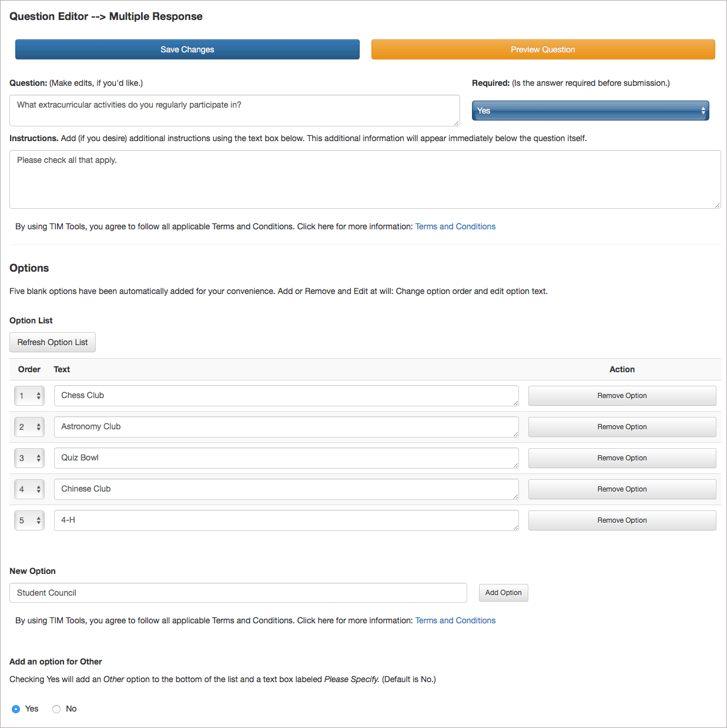
Task: Open order selector for Quiz Bowl
Action: click(29, 458)
